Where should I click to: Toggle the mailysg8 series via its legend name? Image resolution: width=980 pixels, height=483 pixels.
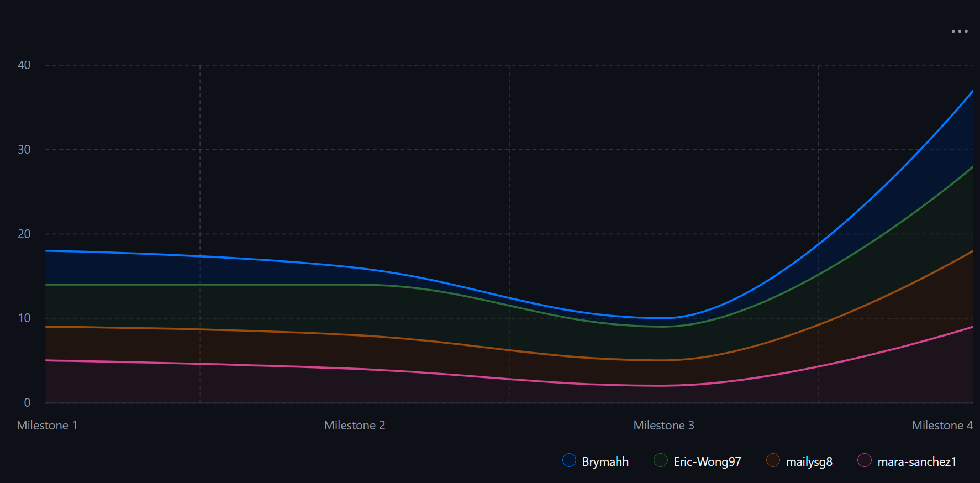tap(809, 461)
